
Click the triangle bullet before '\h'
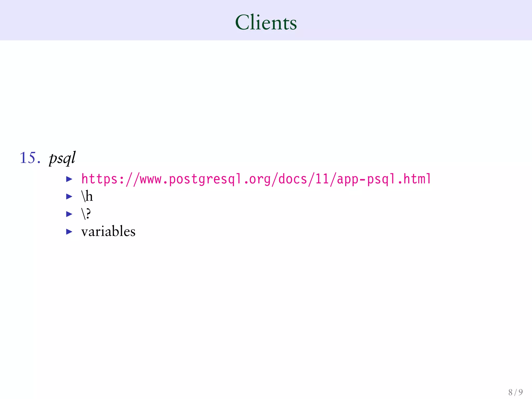69,196
